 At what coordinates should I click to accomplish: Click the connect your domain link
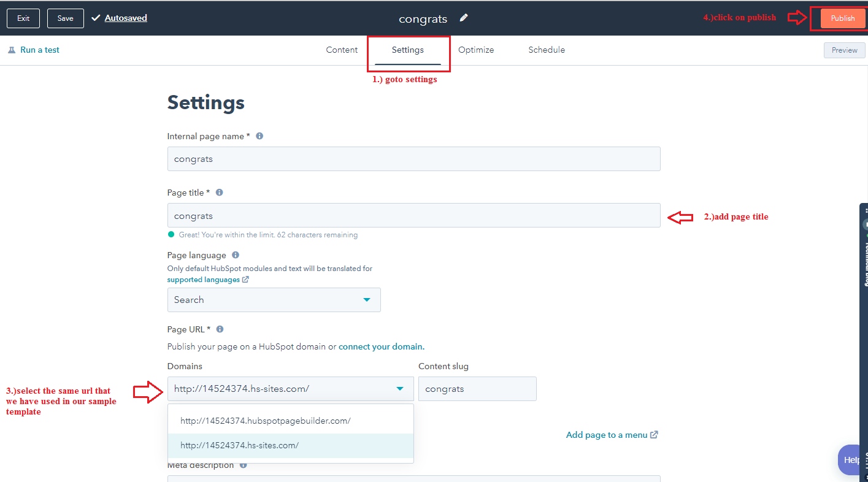[x=380, y=346]
